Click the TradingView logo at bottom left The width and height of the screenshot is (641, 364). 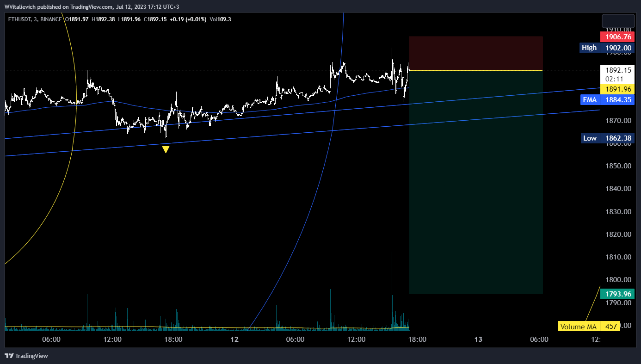tap(26, 356)
